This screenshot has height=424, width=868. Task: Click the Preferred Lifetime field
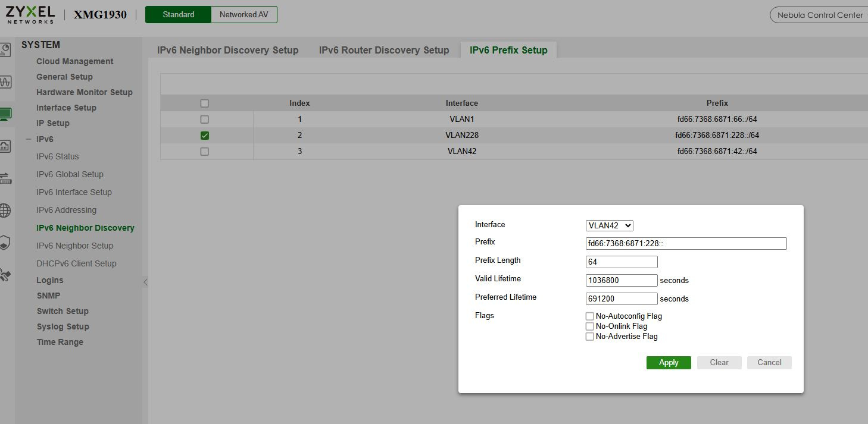[x=622, y=299]
